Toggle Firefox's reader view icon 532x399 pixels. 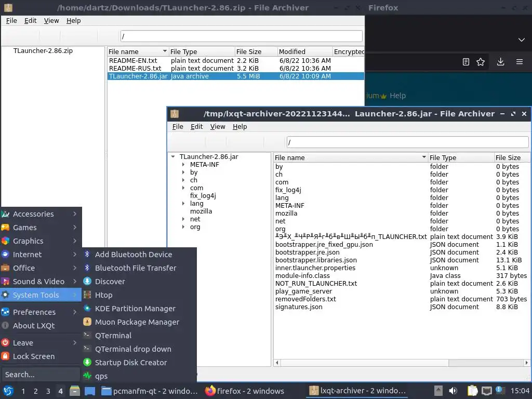point(466,62)
